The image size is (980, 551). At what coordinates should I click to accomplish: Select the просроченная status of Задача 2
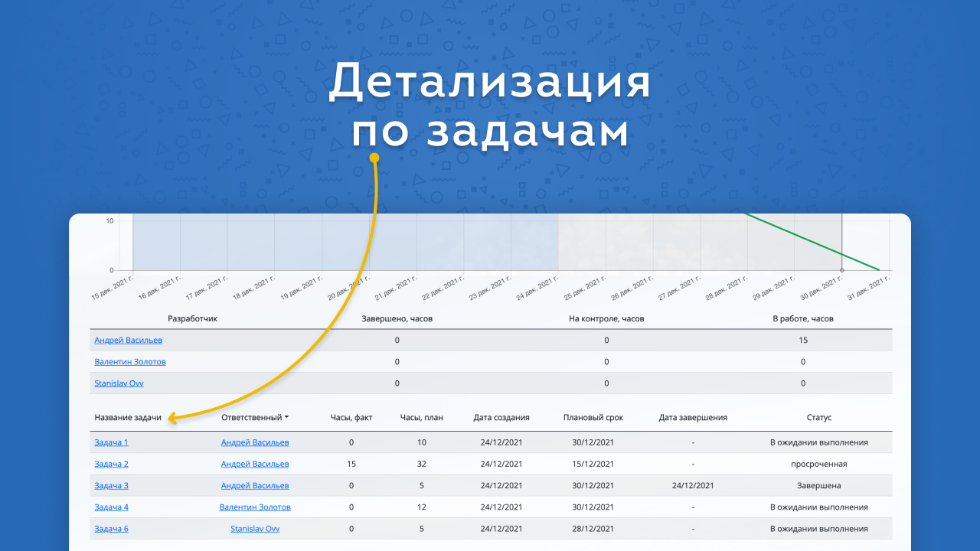click(818, 464)
